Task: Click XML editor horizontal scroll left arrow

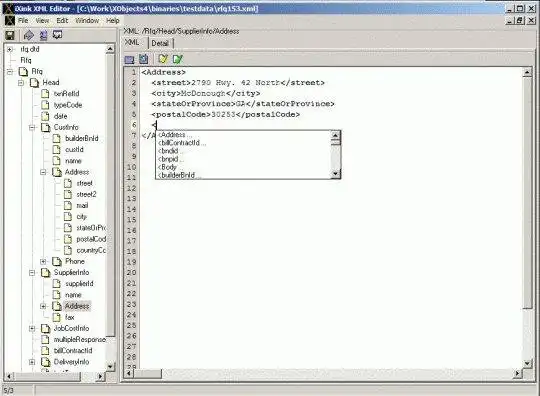Action: (129, 373)
